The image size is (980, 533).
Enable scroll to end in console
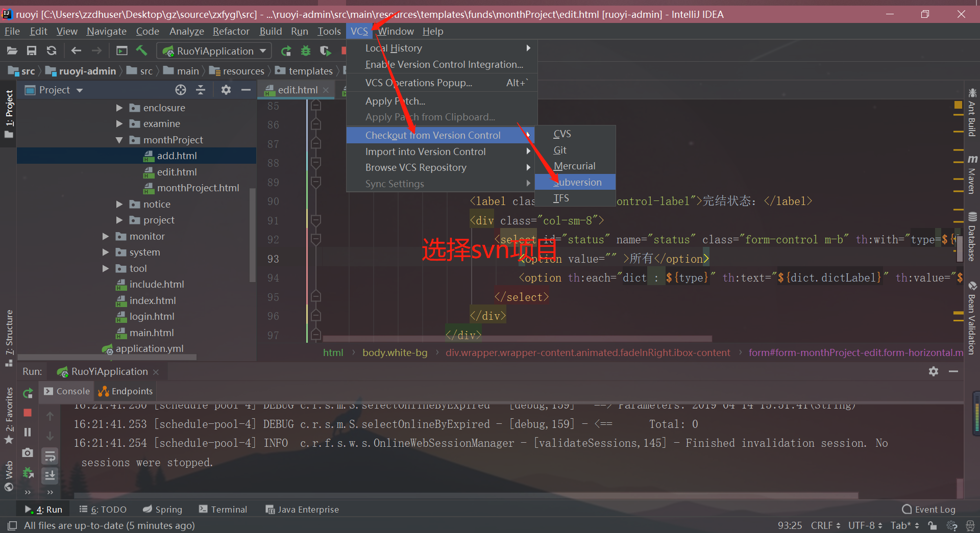(50, 476)
